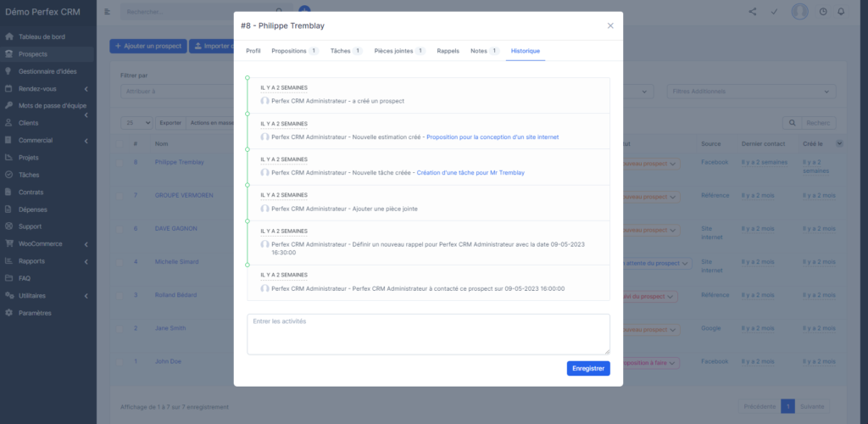Switch to the Profil tab
868x424 pixels.
coord(253,51)
